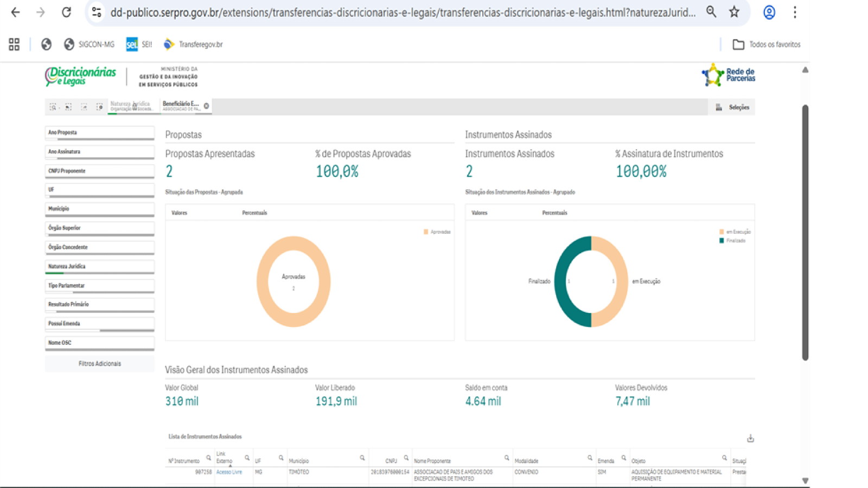Select Valores tab in Instrumentos chart
This screenshot has height=488, width=868.
click(x=479, y=213)
